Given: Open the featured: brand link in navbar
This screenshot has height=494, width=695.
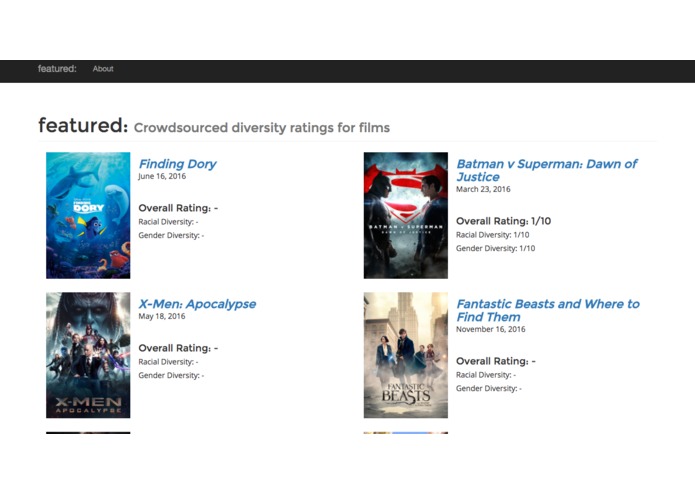Looking at the screenshot, I should point(57,69).
